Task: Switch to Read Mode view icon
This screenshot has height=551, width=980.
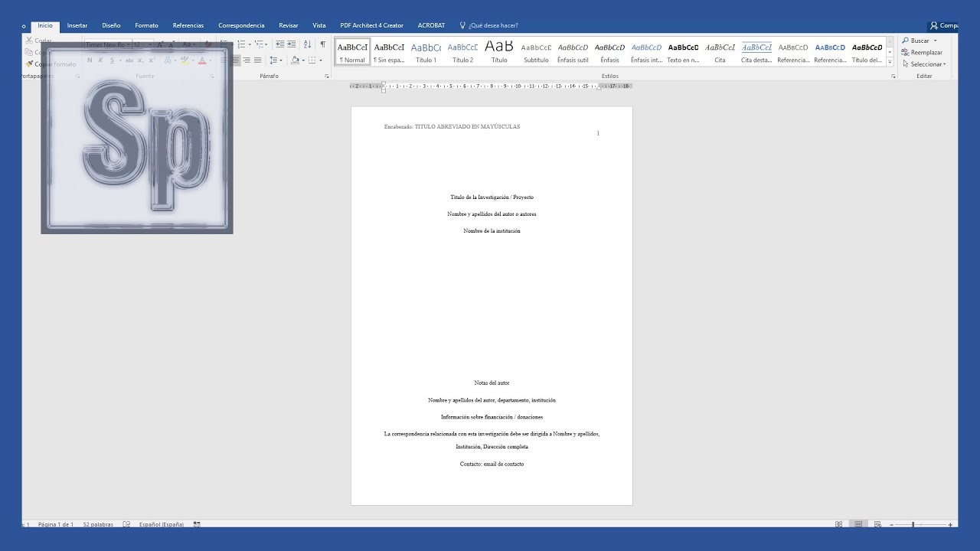Action: tap(839, 524)
